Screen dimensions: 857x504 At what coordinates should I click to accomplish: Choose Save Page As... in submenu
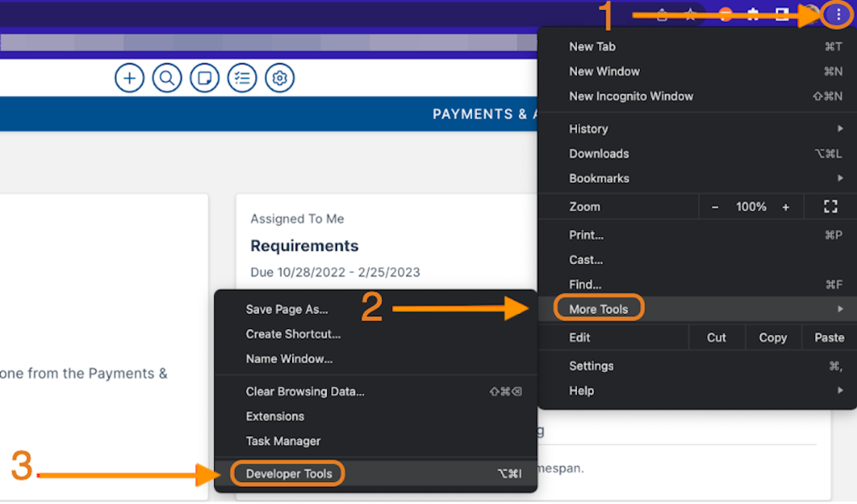tap(286, 309)
